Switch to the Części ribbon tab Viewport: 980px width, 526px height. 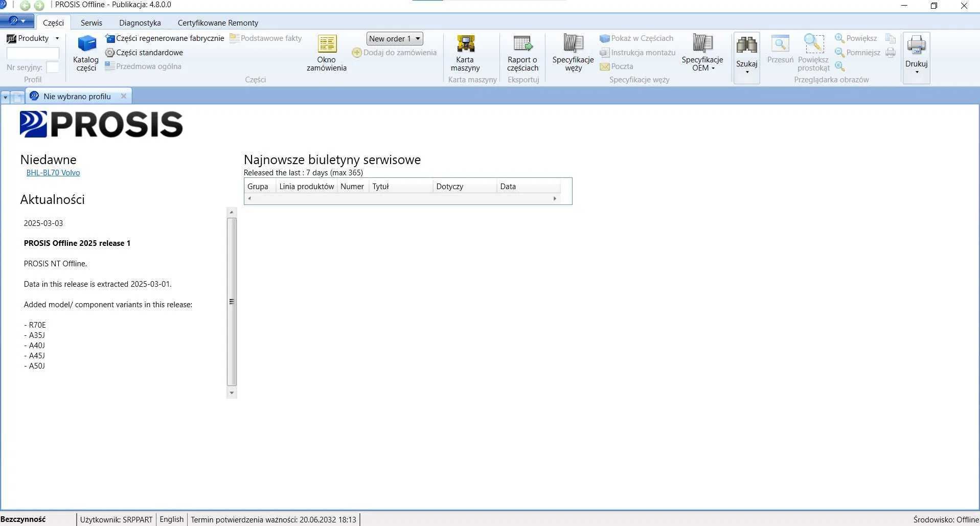[54, 22]
